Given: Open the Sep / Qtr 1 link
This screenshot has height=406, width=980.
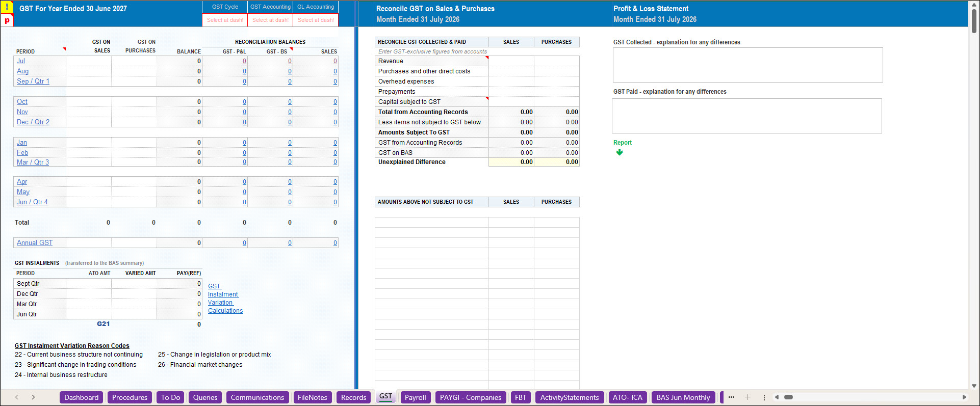Looking at the screenshot, I should point(33,81).
